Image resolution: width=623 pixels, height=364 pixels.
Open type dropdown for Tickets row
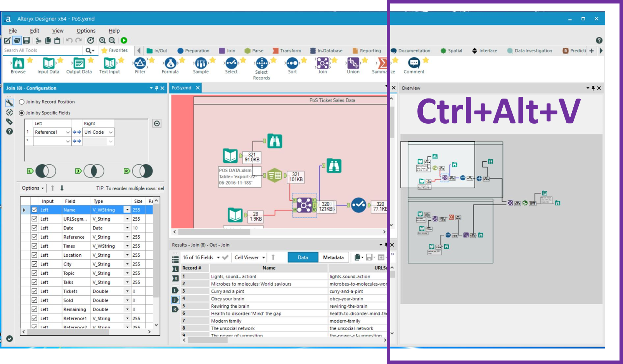127,291
